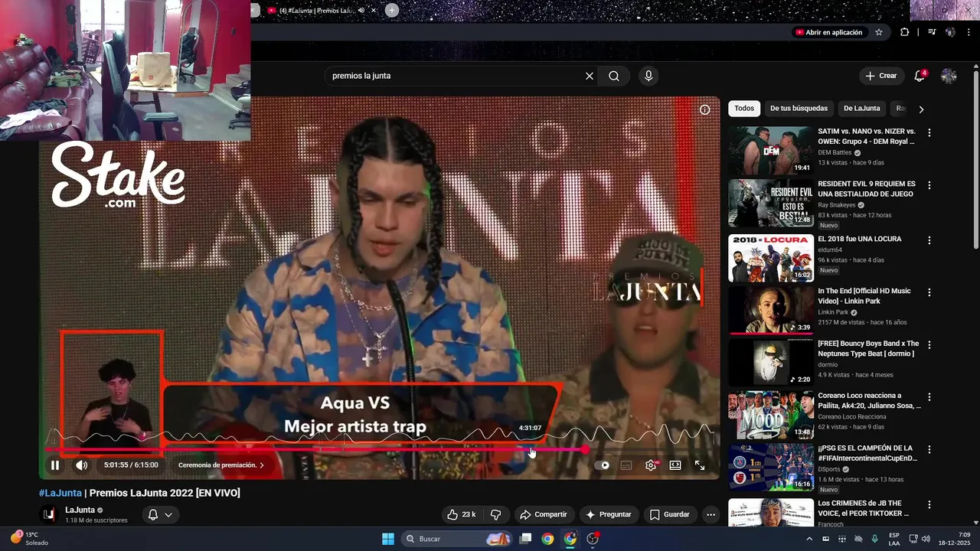Toggle the autoplay switch in the player
980x551 pixels.
pyautogui.click(x=603, y=465)
